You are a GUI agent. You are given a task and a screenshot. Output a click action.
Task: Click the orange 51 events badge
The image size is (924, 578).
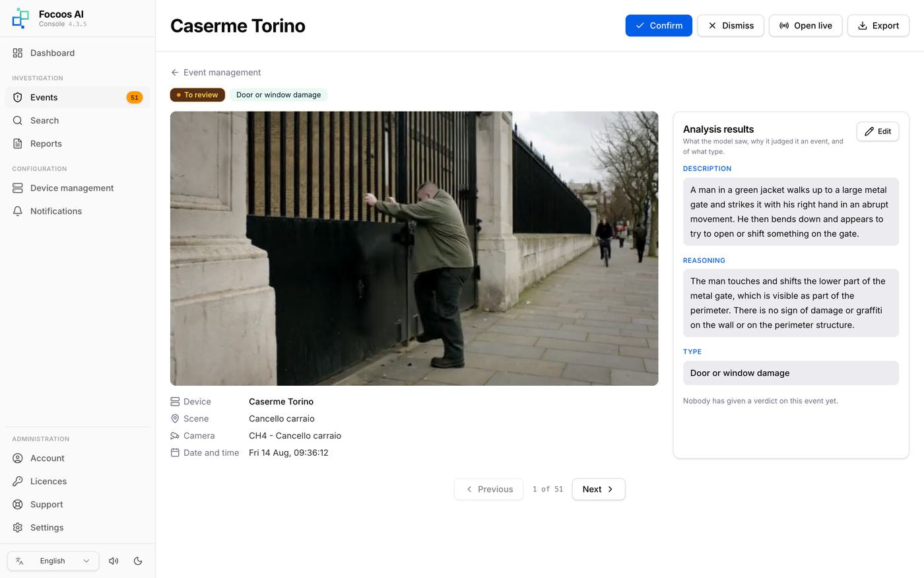(135, 98)
